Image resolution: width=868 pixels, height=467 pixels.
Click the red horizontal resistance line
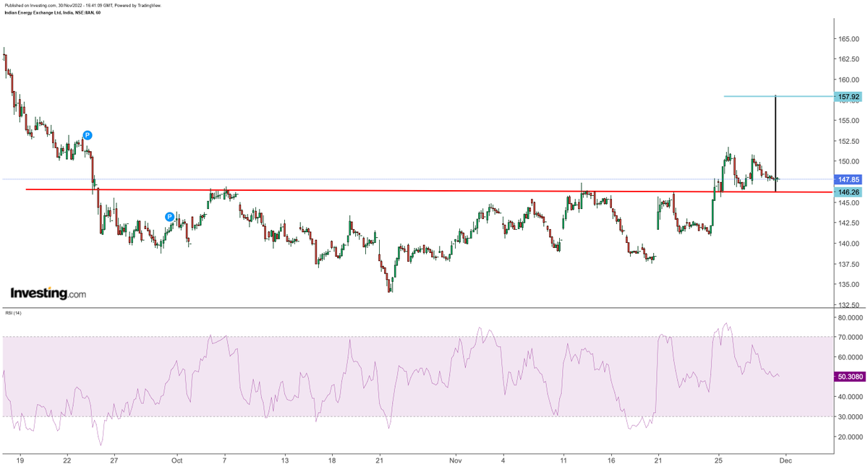pos(430,191)
